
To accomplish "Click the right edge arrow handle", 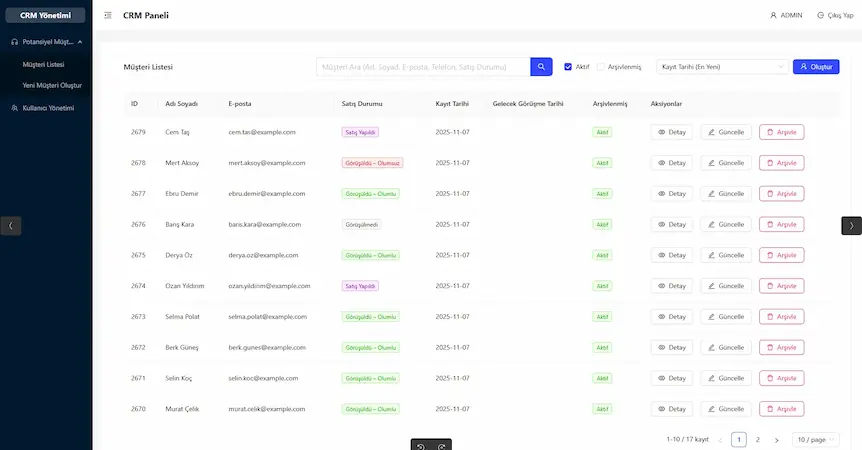I will click(x=851, y=226).
